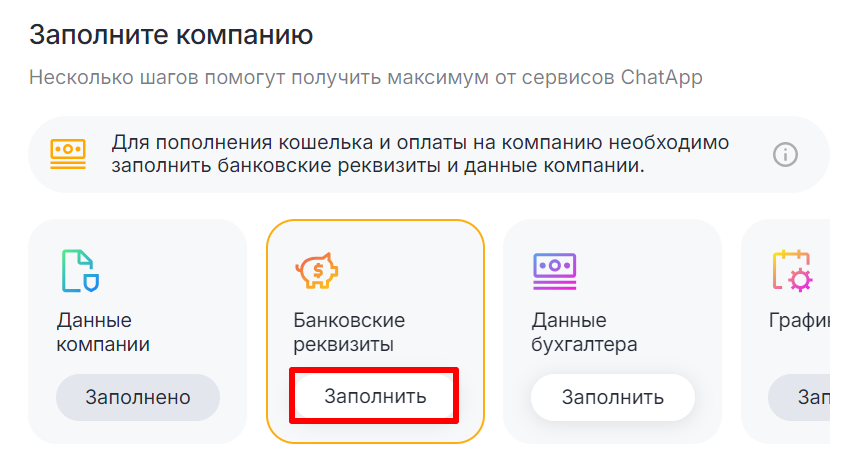Viewport: 860px width, 461px height.
Task: Click the Данные бухгалтера title text
Action: (x=585, y=333)
